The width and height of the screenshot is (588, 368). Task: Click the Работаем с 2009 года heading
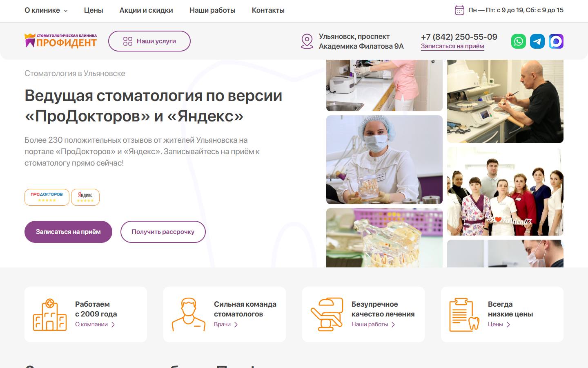pyautogui.click(x=96, y=309)
